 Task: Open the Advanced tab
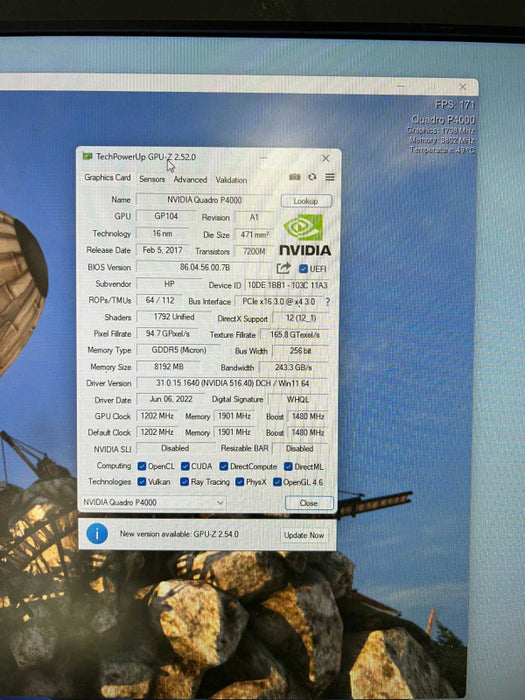pyautogui.click(x=190, y=179)
